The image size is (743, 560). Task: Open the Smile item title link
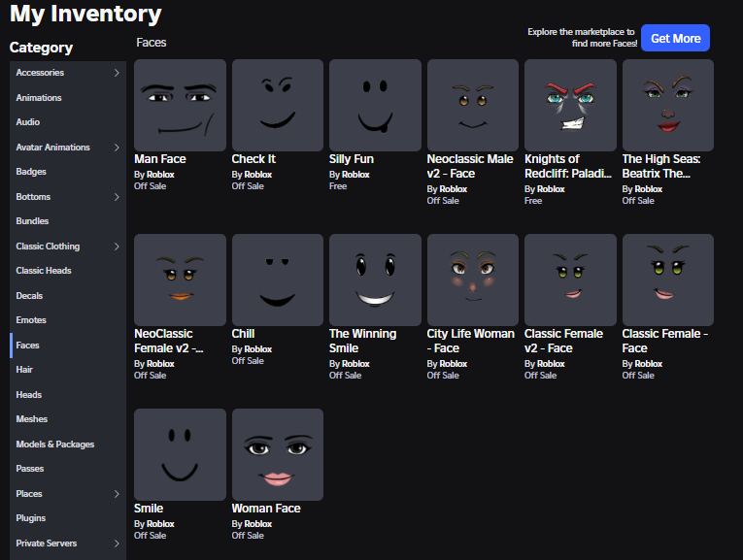pos(149,509)
